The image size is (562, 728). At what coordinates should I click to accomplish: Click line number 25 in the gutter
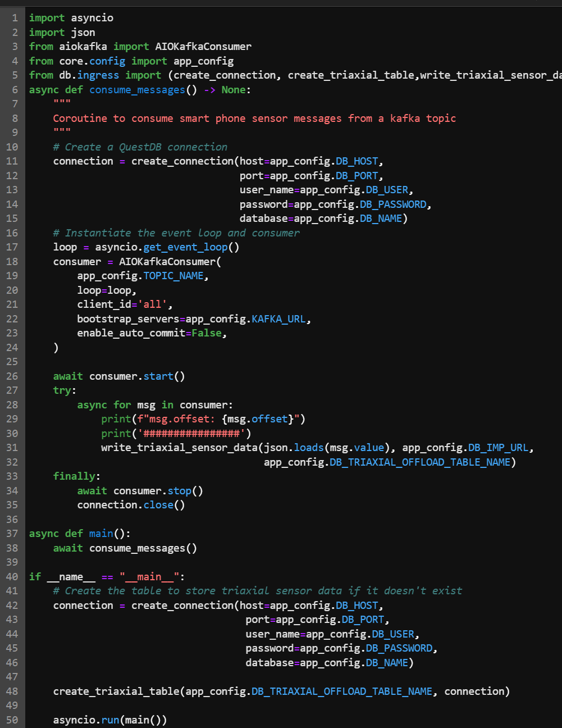click(12, 362)
